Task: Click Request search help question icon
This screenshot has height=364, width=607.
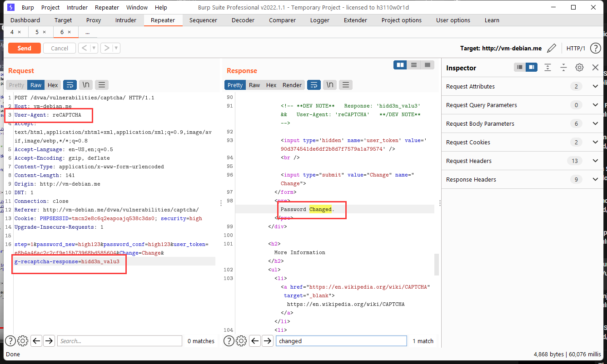Action: tap(10, 340)
